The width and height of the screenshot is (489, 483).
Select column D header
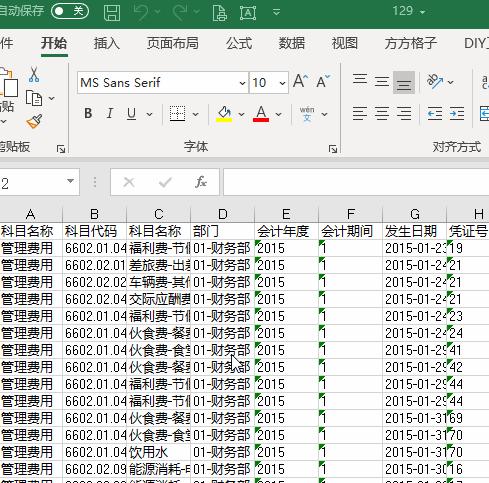pyautogui.click(x=223, y=214)
